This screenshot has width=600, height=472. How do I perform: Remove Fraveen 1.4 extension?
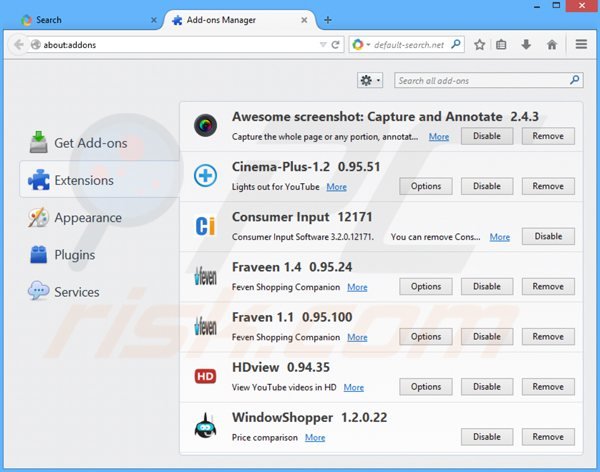(548, 287)
